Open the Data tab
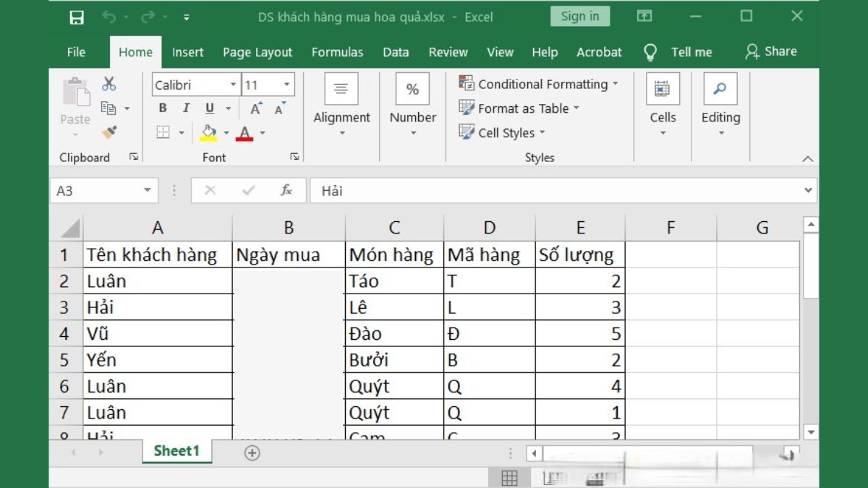 pyautogui.click(x=396, y=52)
